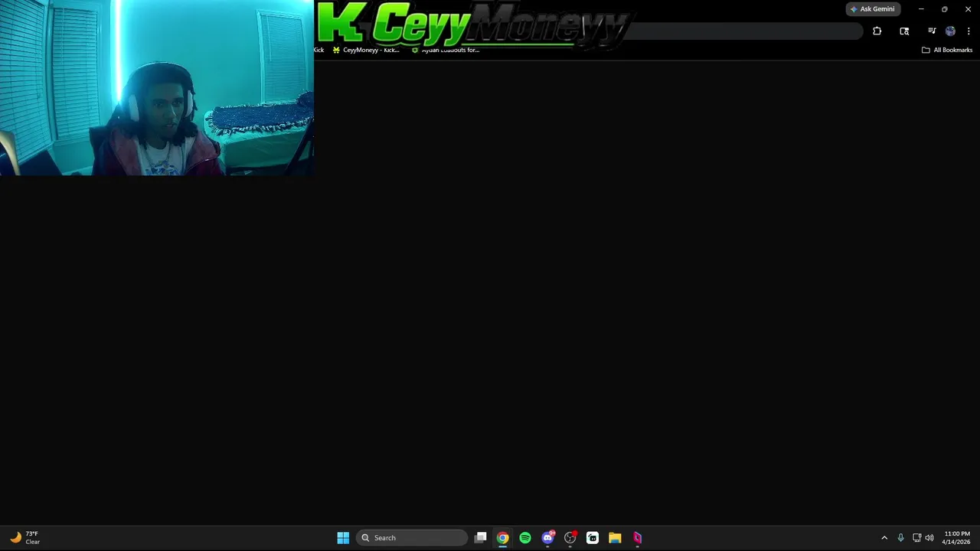Open the Windows Start menu
The image size is (980, 551).
click(343, 538)
